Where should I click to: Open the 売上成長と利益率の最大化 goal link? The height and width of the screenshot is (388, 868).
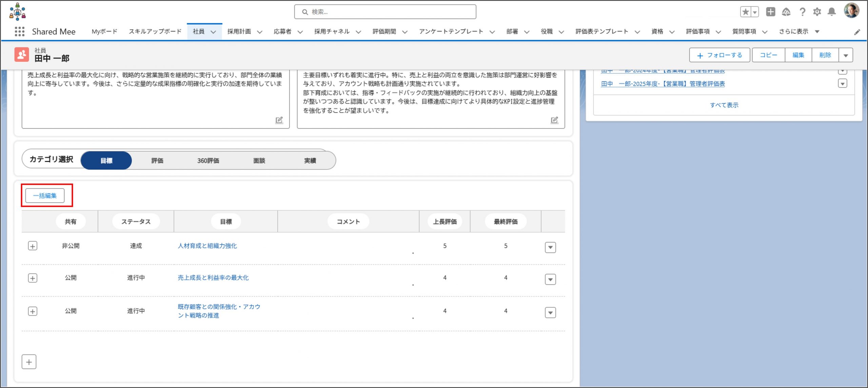point(213,277)
